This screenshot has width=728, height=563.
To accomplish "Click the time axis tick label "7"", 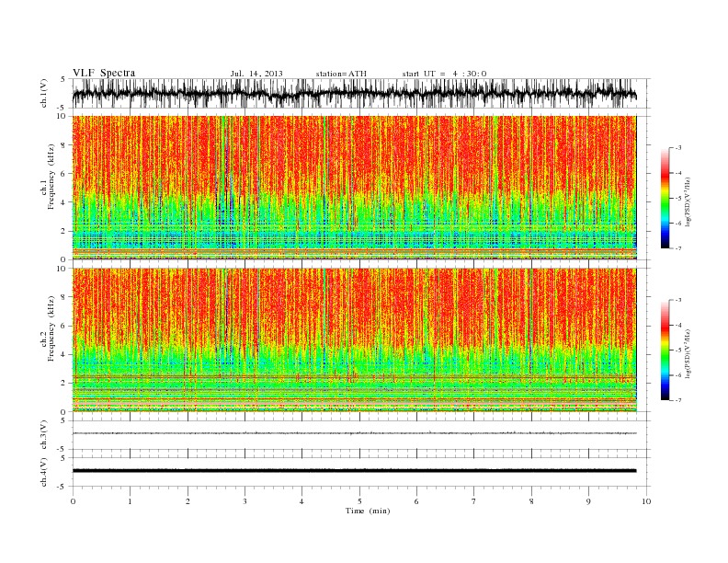I will pyautogui.click(x=474, y=501).
